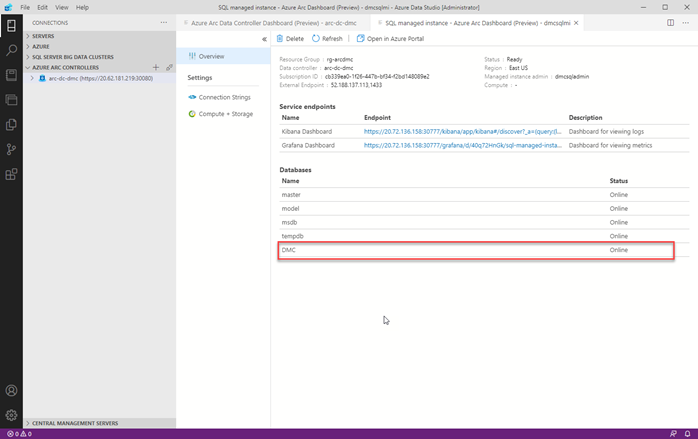Screen dimensions: 698x439
Task: Select the DMC database row
Action: (484, 250)
